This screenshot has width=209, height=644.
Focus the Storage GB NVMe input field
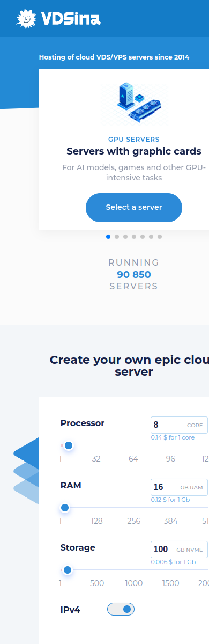click(179, 549)
